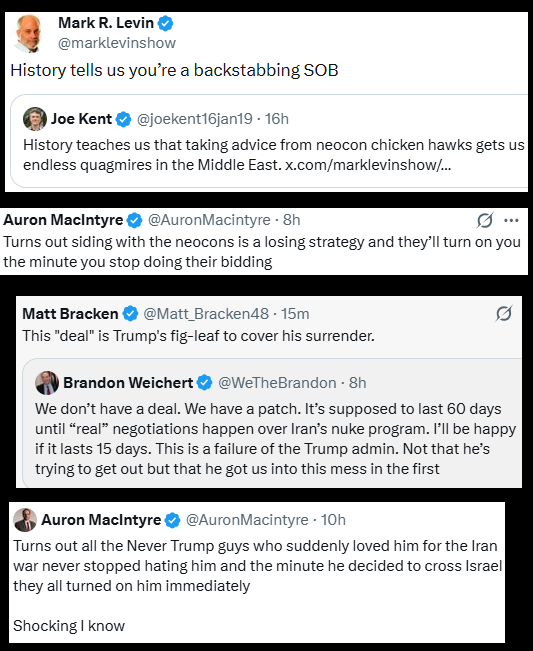Screen dimensions: 533x651
Task: Open the three-dot more menu on Auron's tweet
Action: 511,220
